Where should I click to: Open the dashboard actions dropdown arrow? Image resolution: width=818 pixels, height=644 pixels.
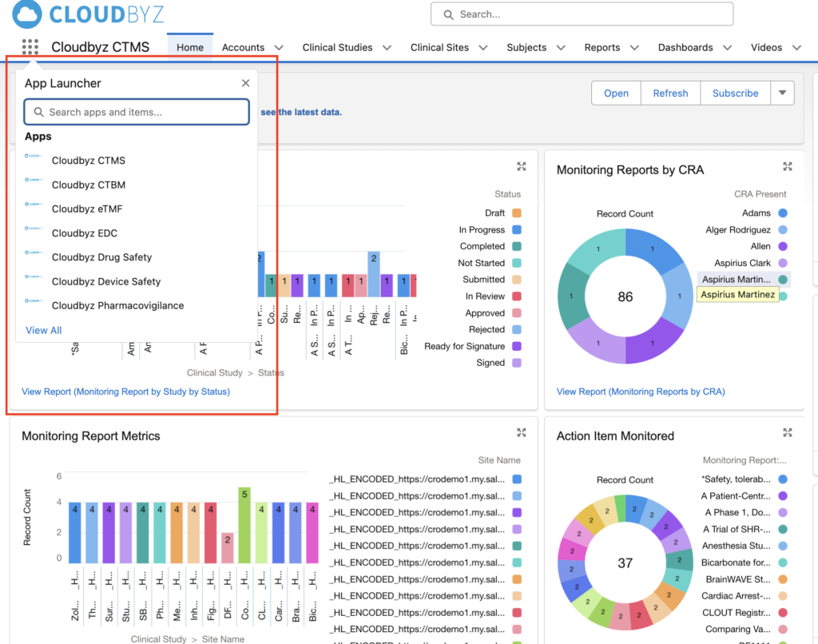coord(783,93)
